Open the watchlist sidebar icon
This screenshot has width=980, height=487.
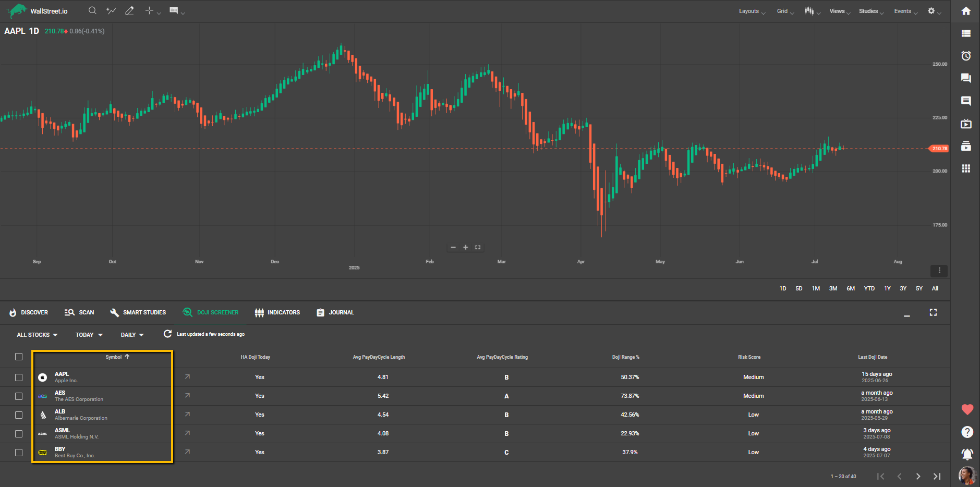[x=966, y=33]
